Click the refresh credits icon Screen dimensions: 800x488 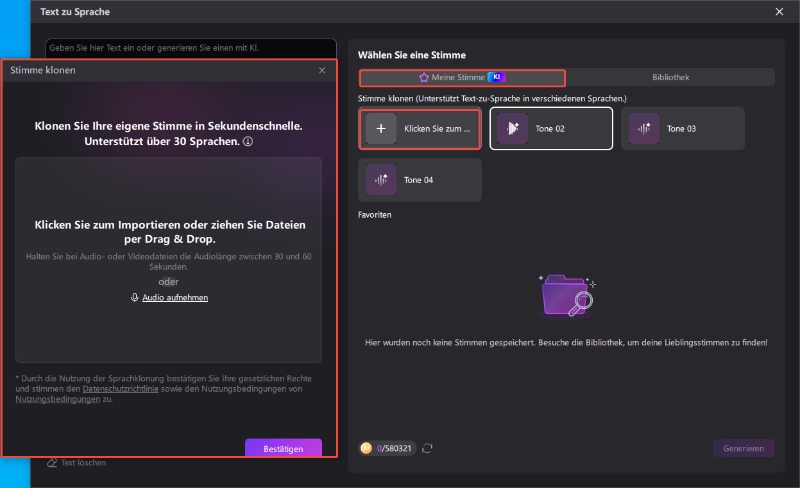coord(428,448)
